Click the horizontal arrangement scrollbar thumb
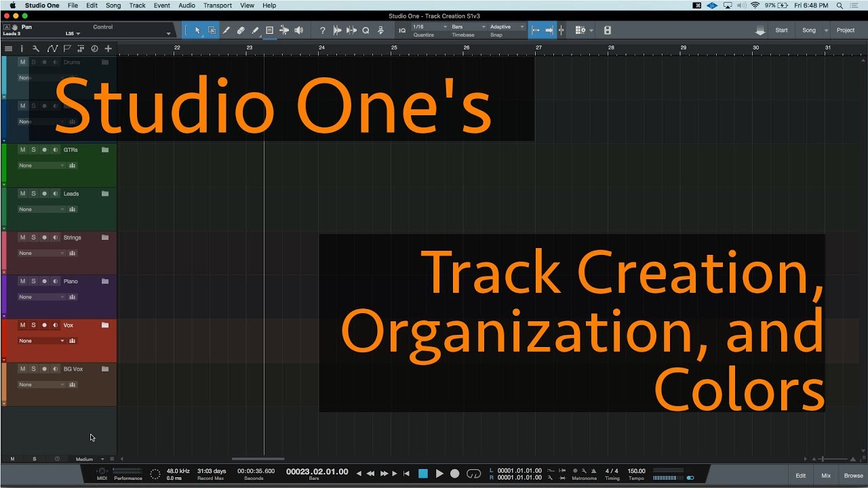This screenshot has width=868, height=488. pyautogui.click(x=258, y=459)
